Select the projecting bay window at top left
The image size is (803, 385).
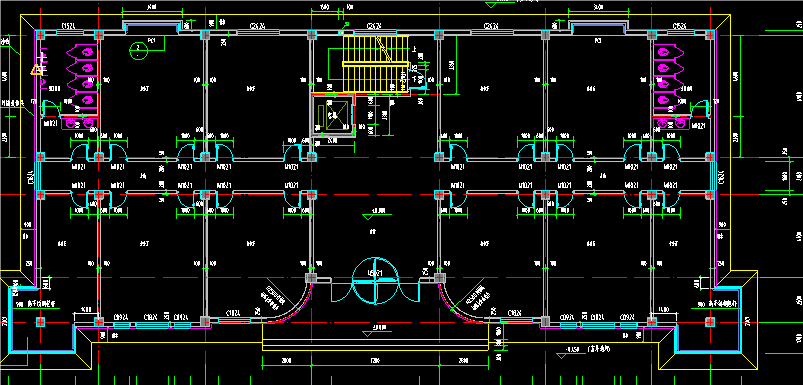click(x=152, y=29)
